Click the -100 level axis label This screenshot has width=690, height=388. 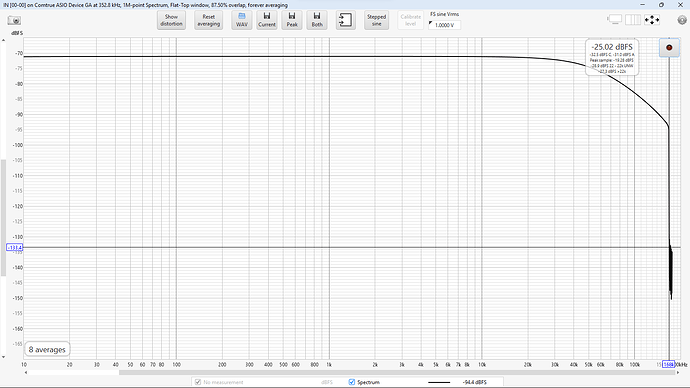click(18, 145)
